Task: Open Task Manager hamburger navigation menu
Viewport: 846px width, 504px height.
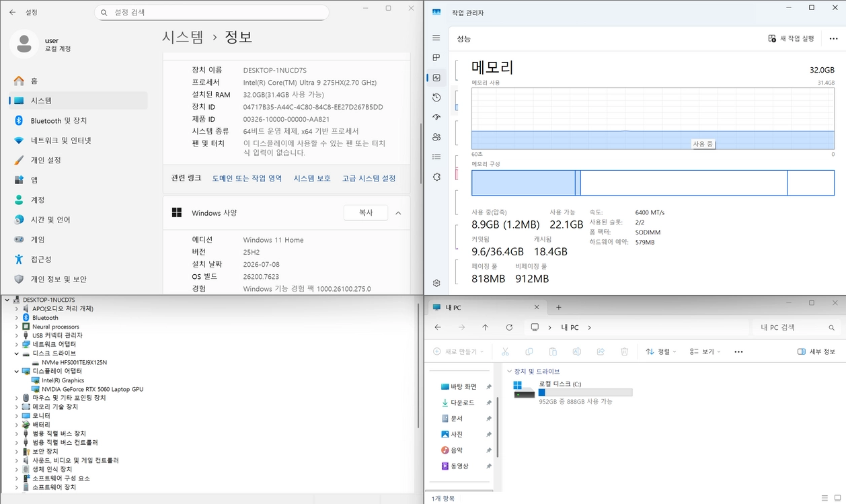Action: tap(436, 38)
